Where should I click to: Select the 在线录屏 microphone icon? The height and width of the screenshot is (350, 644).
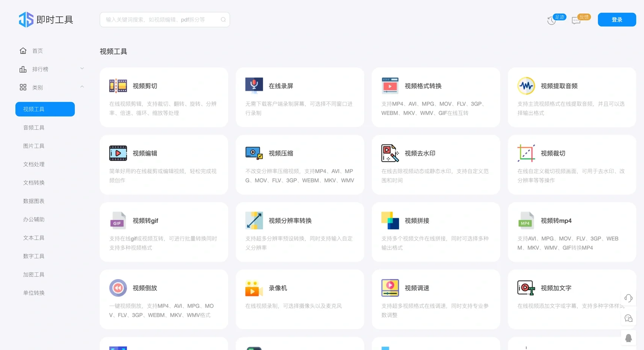pyautogui.click(x=254, y=85)
